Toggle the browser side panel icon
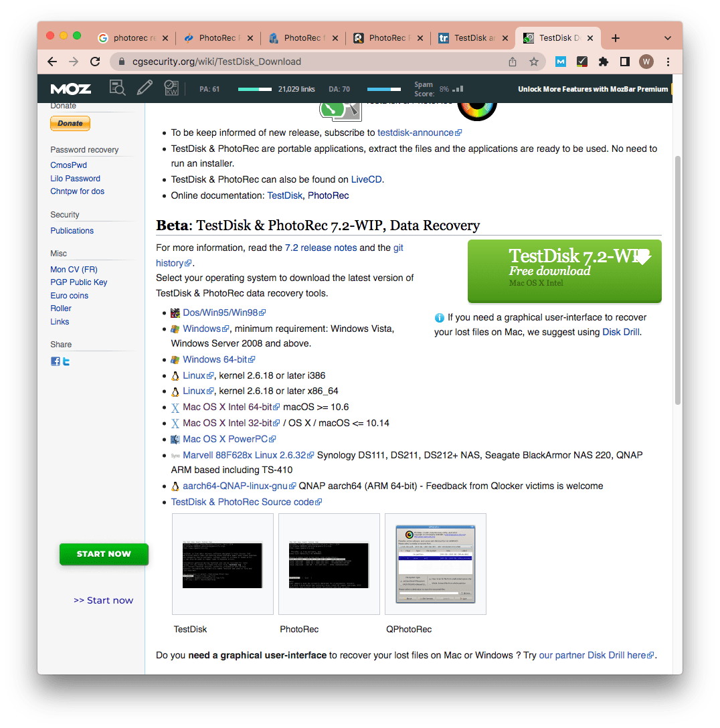This screenshot has height=728, width=720. (x=625, y=62)
